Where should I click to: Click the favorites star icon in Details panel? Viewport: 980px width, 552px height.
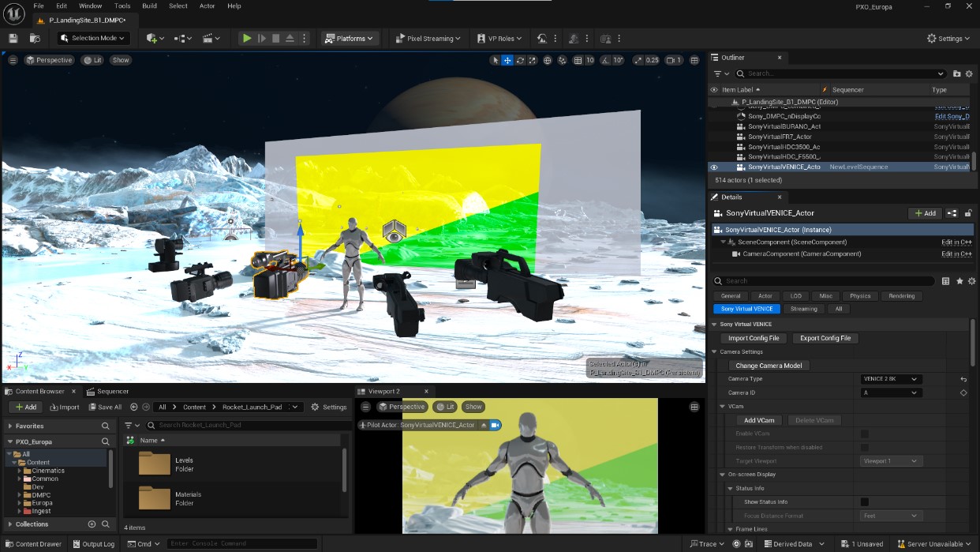[959, 281]
